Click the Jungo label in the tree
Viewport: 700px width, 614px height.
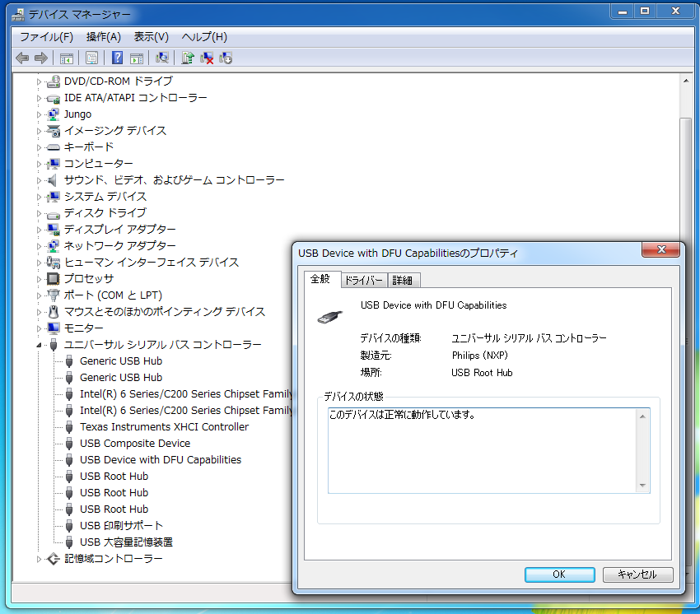[77, 114]
